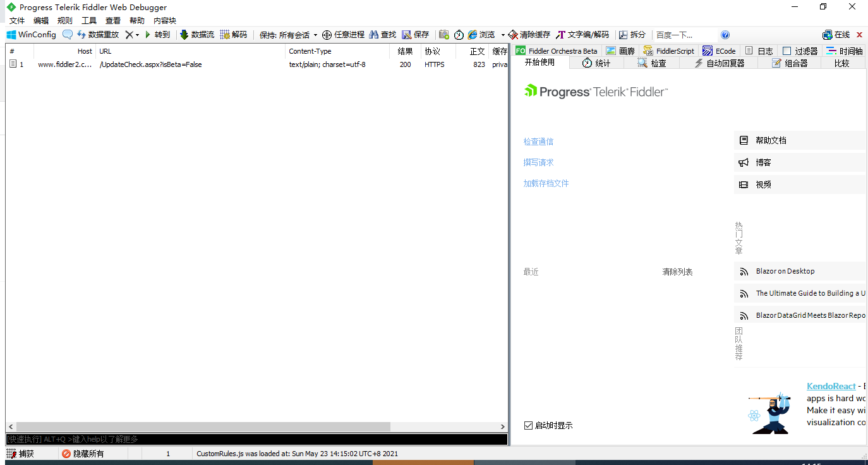Switch to the ECode tab
The width and height of the screenshot is (868, 465).
tap(720, 51)
